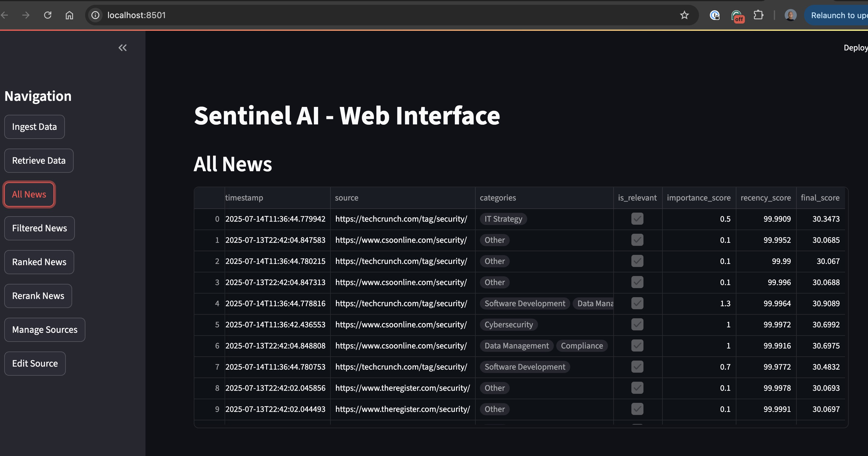The height and width of the screenshot is (456, 868).
Task: Select recency score 99.9772 cell
Action: coord(766,367)
